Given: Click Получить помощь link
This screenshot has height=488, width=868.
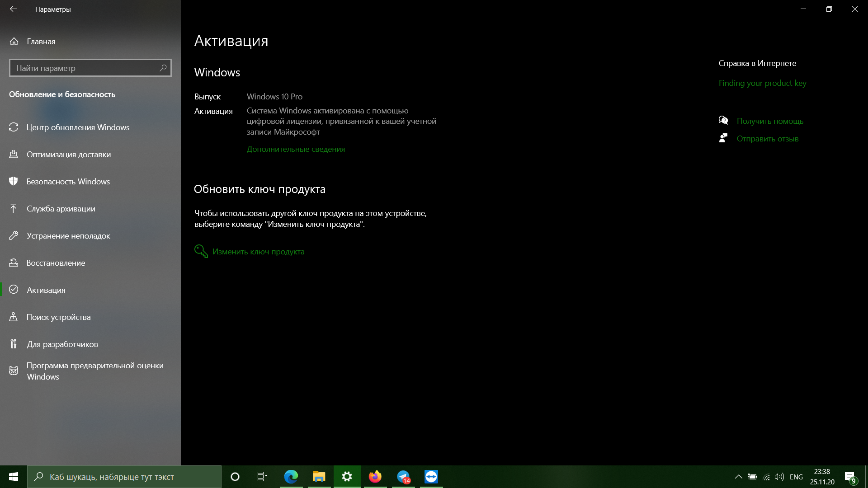Looking at the screenshot, I should 770,121.
